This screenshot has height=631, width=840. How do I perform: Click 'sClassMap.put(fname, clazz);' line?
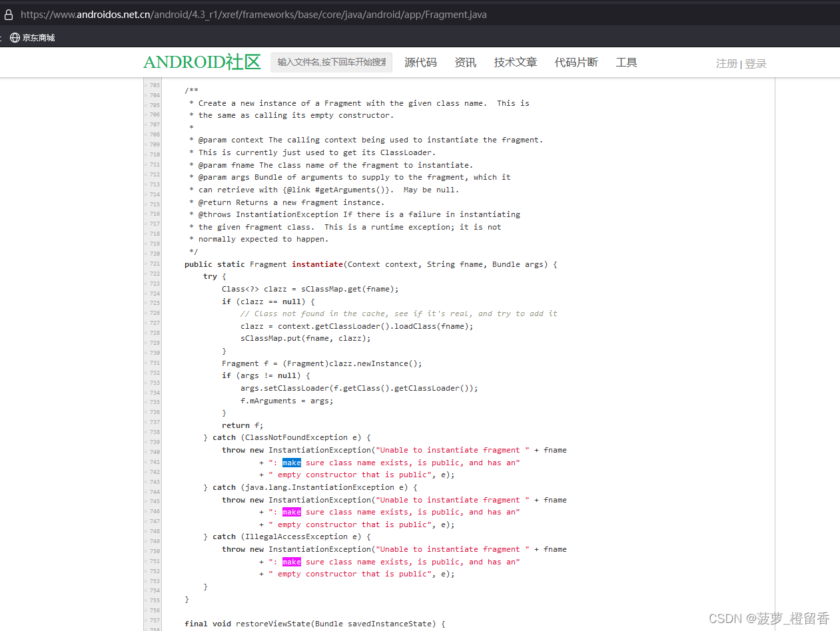click(x=306, y=338)
